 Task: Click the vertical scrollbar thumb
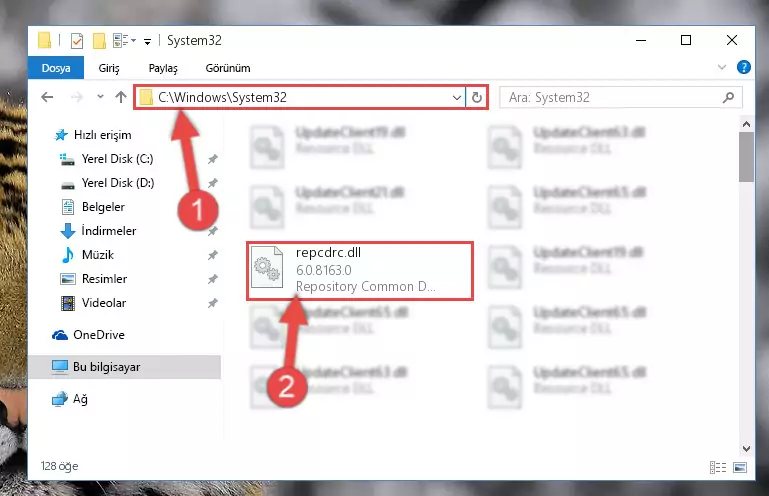746,157
